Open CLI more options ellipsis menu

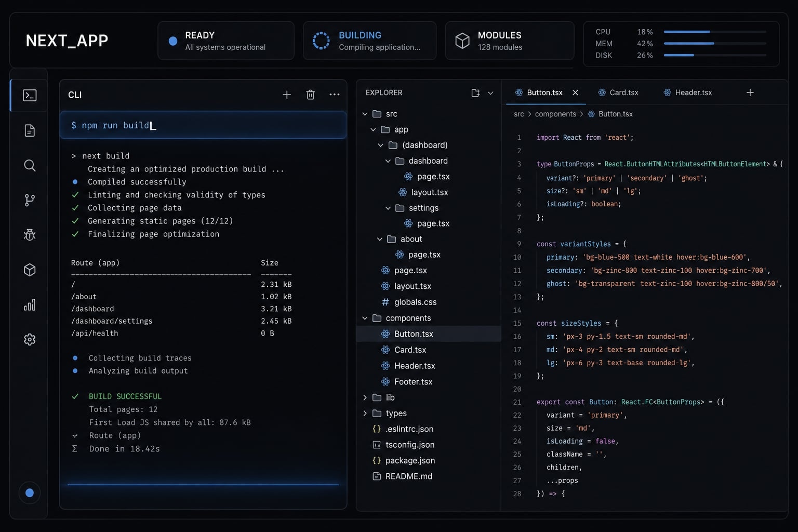335,95
